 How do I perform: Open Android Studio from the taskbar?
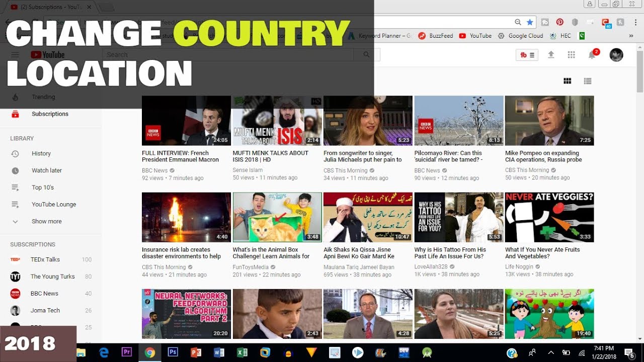[x=427, y=352]
